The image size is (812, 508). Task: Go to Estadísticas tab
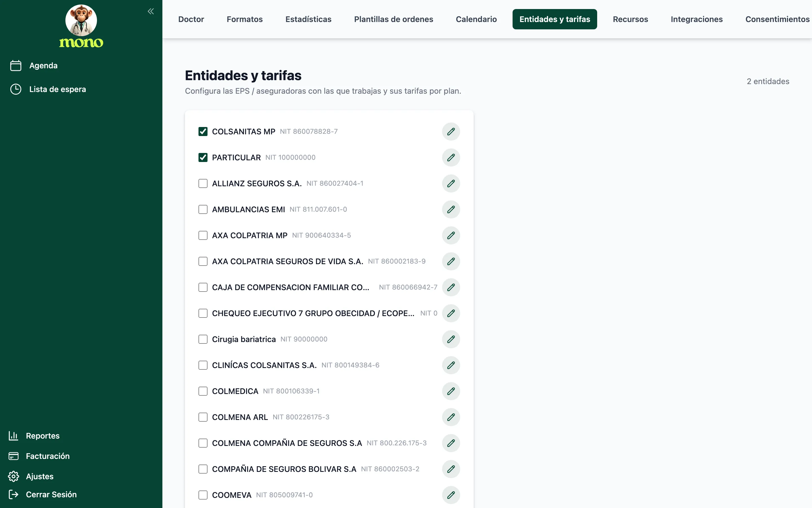(x=308, y=19)
